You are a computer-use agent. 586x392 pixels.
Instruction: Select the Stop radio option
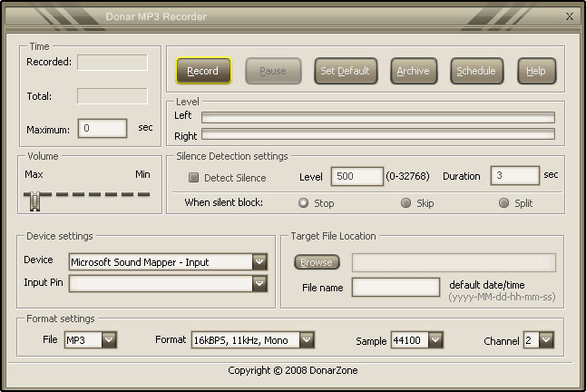click(x=303, y=203)
